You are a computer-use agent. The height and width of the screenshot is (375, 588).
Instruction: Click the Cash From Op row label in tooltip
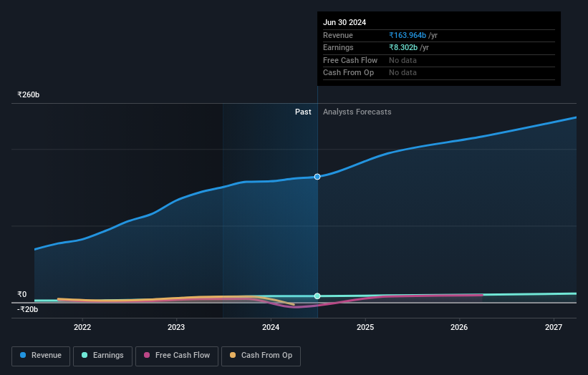(348, 73)
